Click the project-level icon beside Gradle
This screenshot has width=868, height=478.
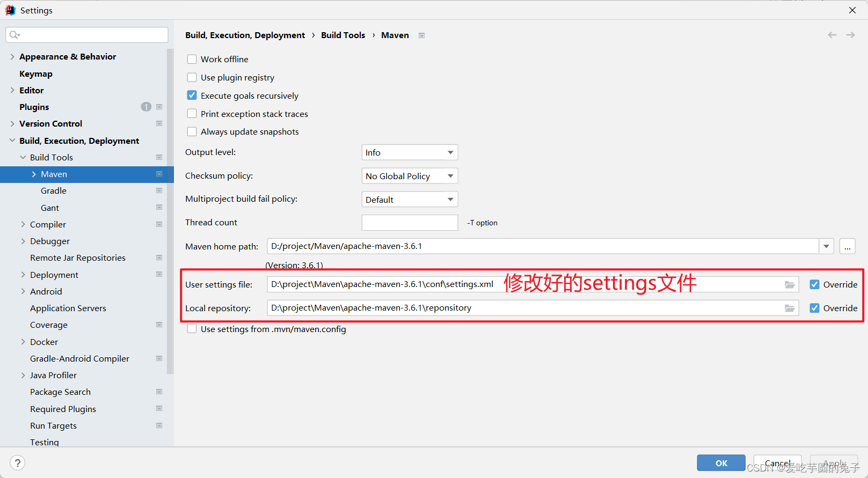(159, 190)
